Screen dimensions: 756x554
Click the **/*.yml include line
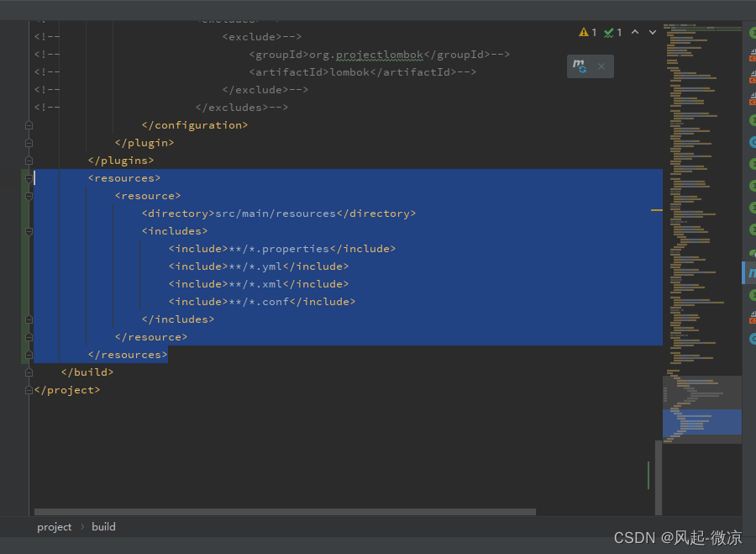pos(259,266)
